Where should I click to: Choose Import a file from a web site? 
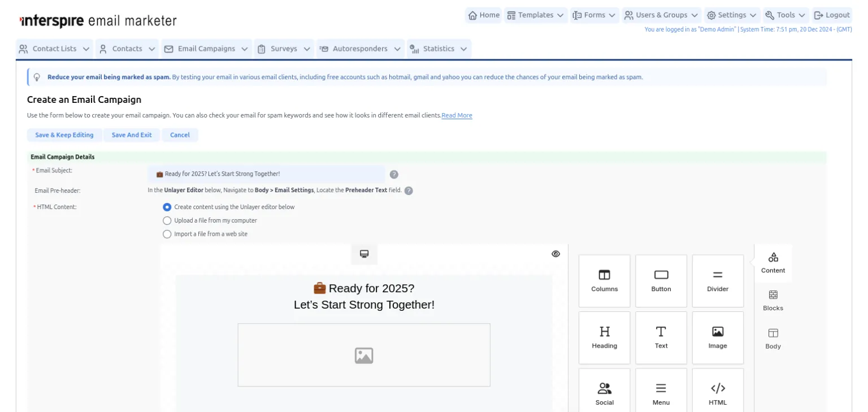(x=167, y=233)
